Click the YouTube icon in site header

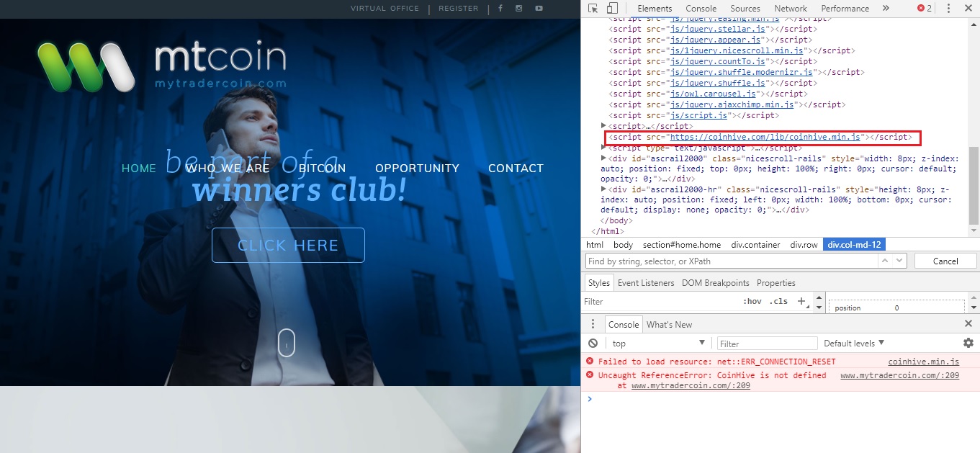click(539, 9)
